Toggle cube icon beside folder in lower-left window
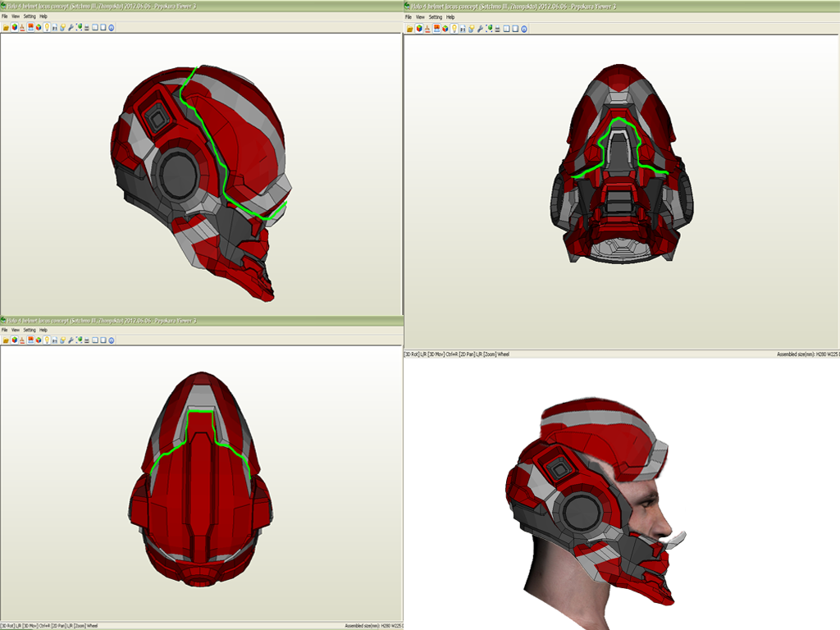 click(15, 340)
